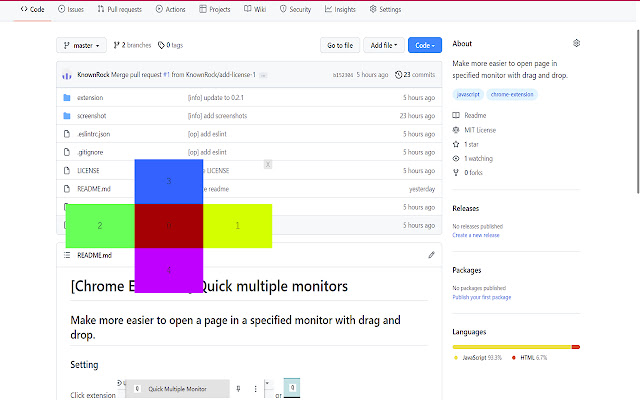Select the blue monitor 3 square

169,182
